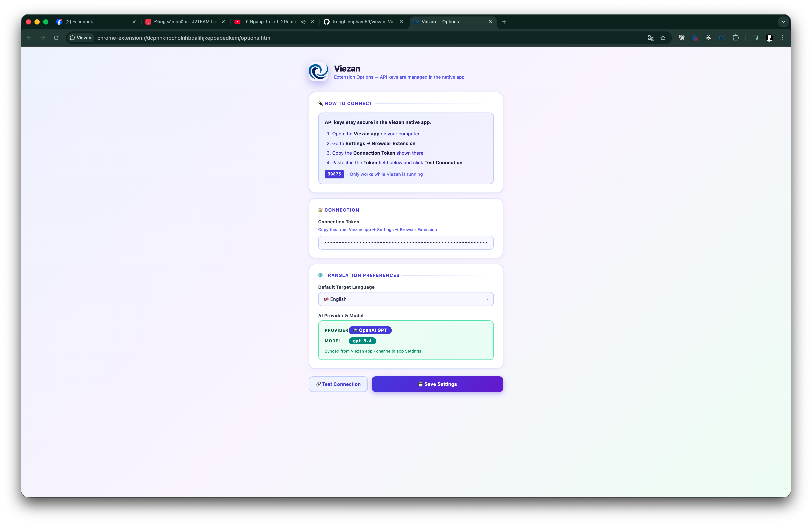812x525 pixels.
Task: Close the GitHub viezan tab
Action: pyautogui.click(x=401, y=22)
